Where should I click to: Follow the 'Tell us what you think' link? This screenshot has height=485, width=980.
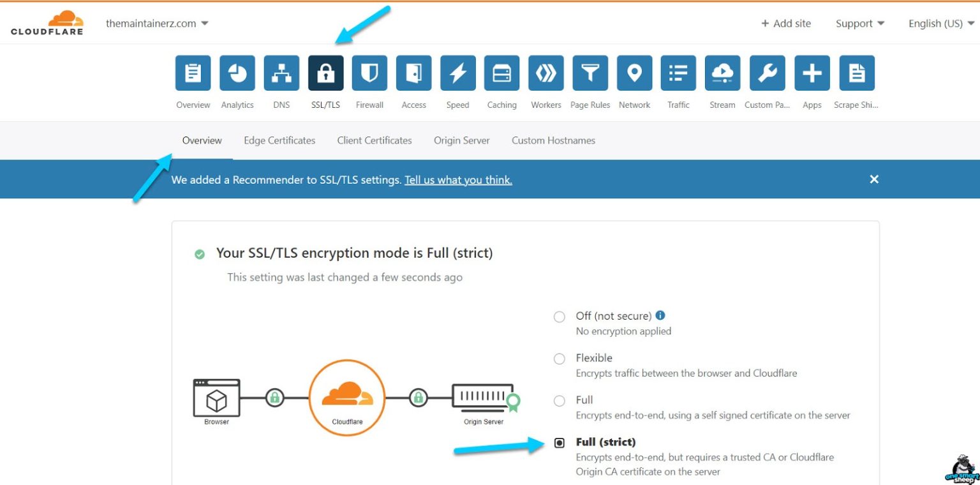click(x=458, y=180)
